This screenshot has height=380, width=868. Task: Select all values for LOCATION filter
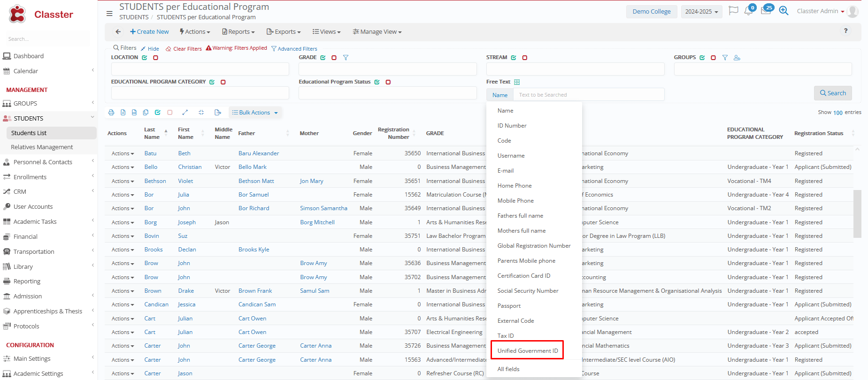145,58
